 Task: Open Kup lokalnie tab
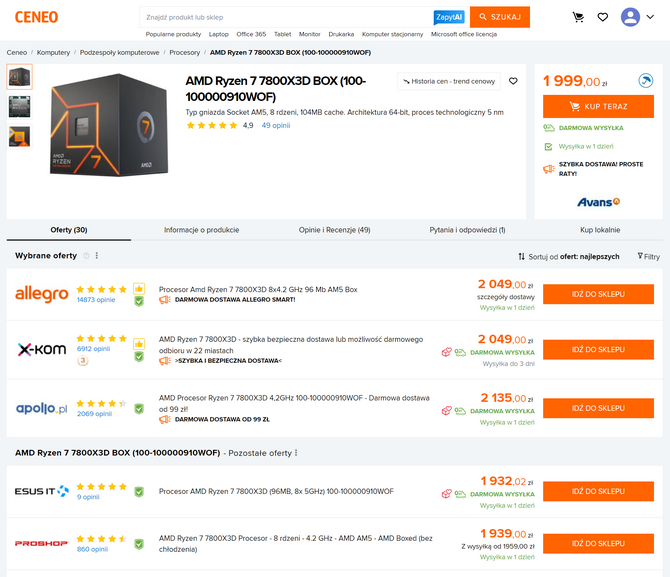pyautogui.click(x=600, y=230)
